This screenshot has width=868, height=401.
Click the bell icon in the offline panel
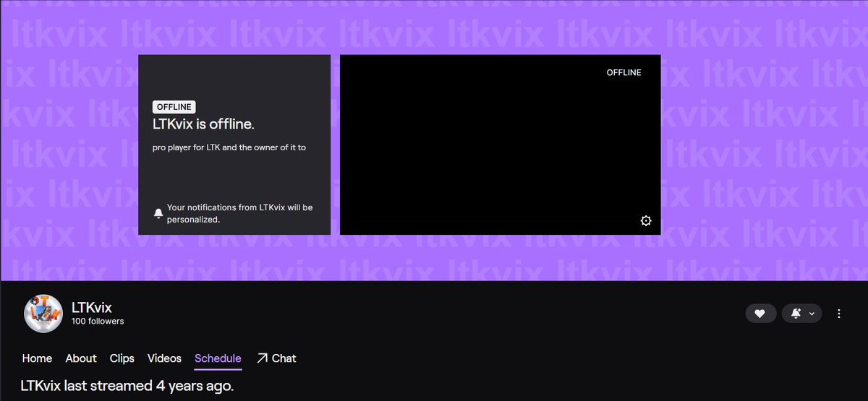pos(158,213)
